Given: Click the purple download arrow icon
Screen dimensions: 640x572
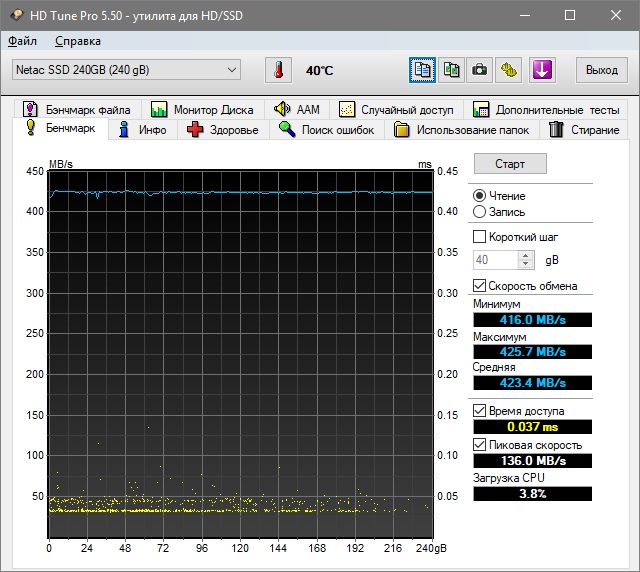Looking at the screenshot, I should (542, 70).
